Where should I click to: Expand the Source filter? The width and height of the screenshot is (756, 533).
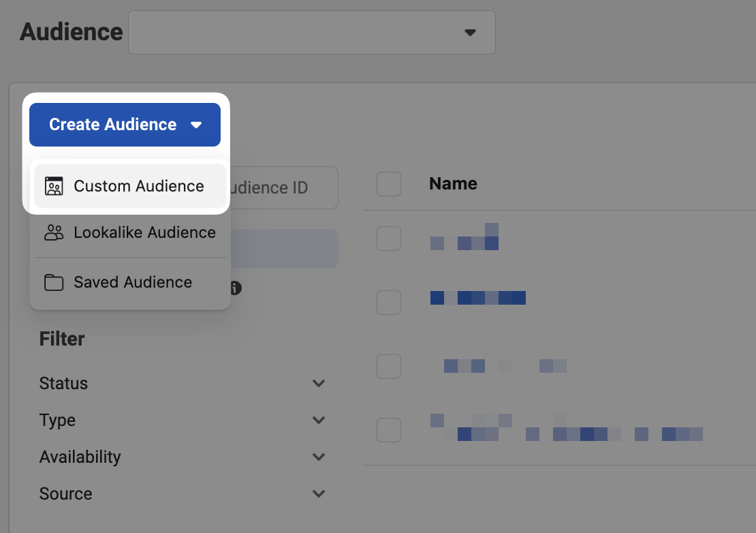pos(318,493)
